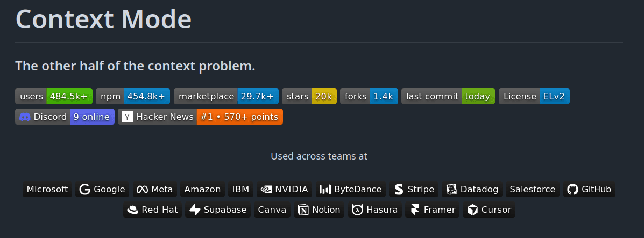
Task: Click the GitHub octocat logo
Action: coord(572,189)
